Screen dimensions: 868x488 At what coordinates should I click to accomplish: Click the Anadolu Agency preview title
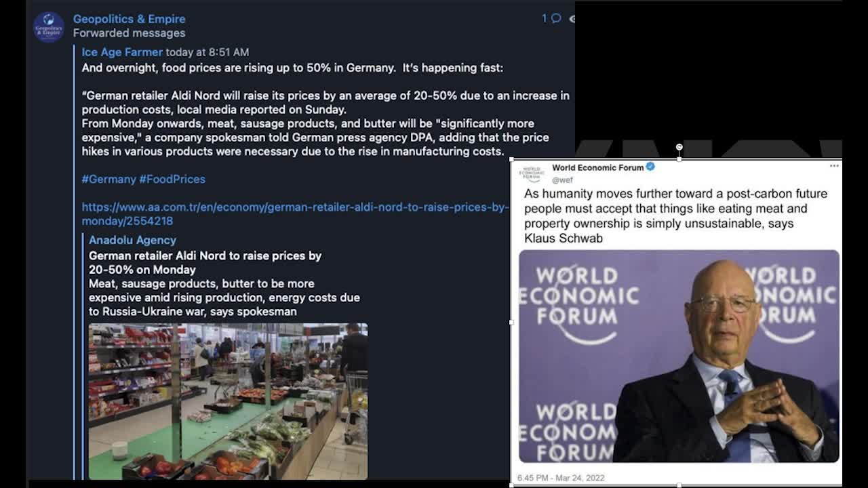click(132, 240)
